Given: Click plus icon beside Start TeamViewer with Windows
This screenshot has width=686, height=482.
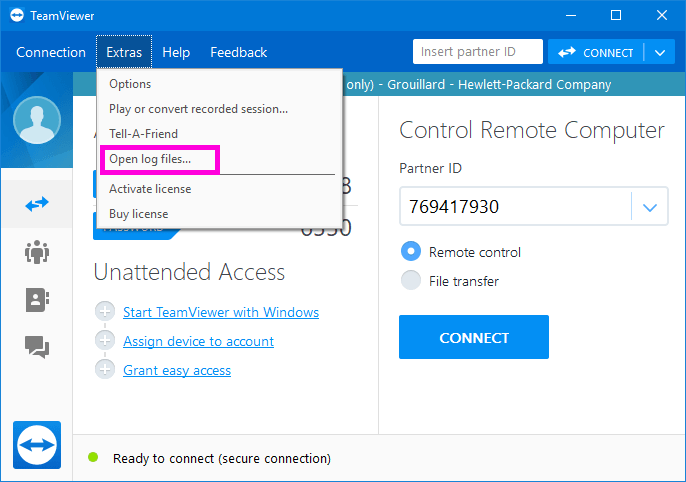Looking at the screenshot, I should (105, 312).
